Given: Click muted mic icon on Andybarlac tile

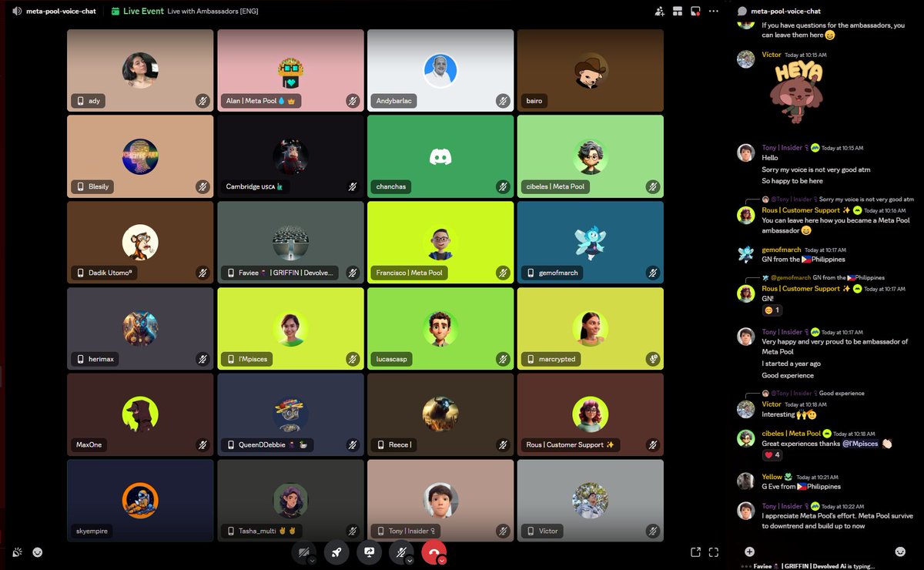Looking at the screenshot, I should 503,101.
